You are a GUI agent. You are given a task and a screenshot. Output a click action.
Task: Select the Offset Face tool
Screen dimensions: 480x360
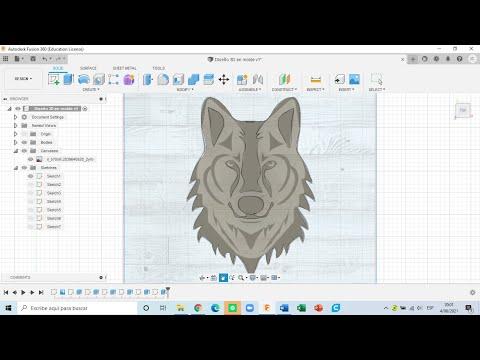[x=208, y=79]
